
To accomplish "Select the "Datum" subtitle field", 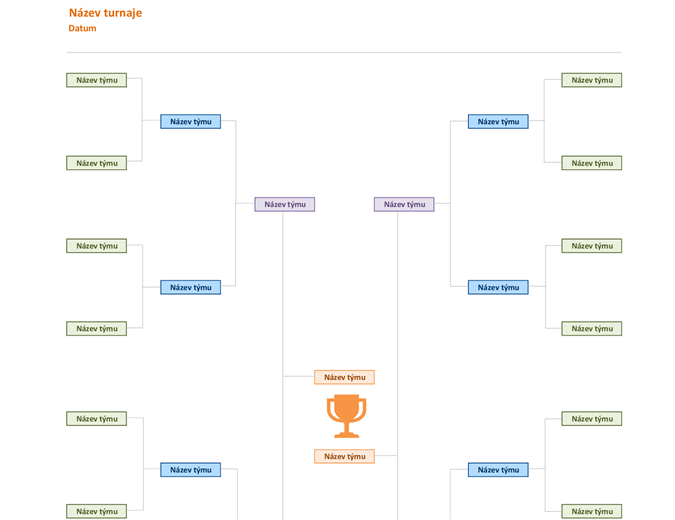I will [82, 28].
